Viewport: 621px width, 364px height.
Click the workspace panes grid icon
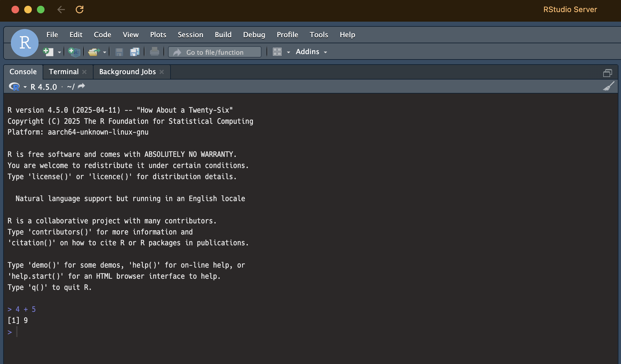pos(277,52)
